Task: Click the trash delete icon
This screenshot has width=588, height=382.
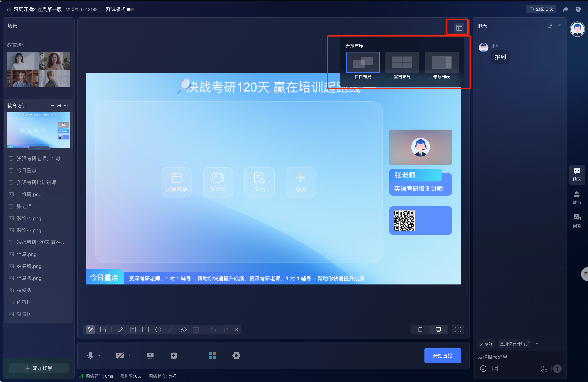Action: (196, 330)
